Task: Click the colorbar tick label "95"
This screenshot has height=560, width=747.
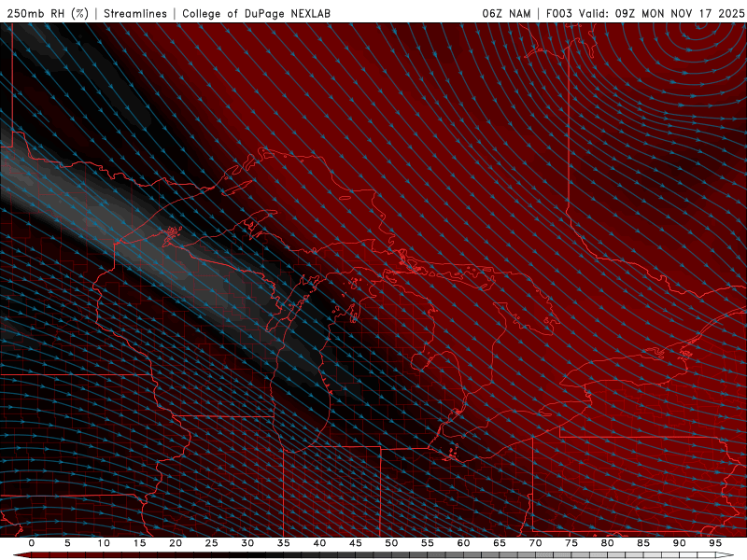Action: point(715,543)
